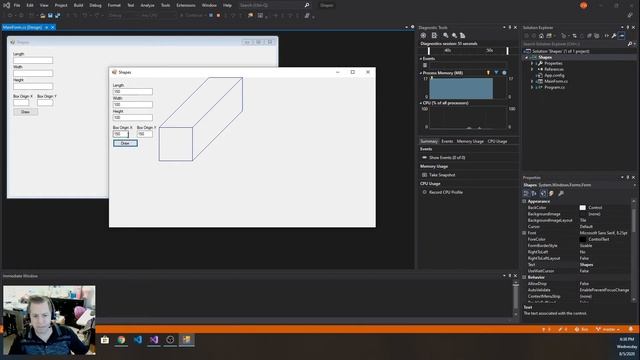Click the purple Visual Studio taskbar icon
This screenshot has height=360, width=640.
coord(154,340)
